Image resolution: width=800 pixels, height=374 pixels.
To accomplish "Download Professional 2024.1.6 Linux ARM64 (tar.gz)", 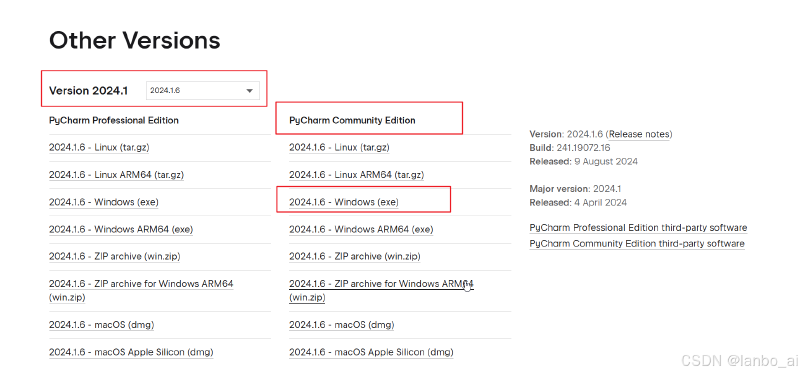I will tap(116, 175).
